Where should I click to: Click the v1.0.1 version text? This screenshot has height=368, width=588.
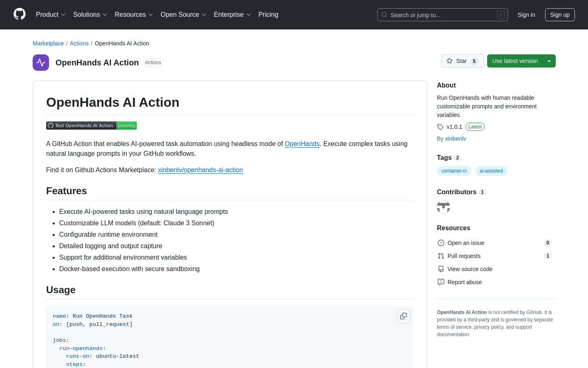pos(454,127)
